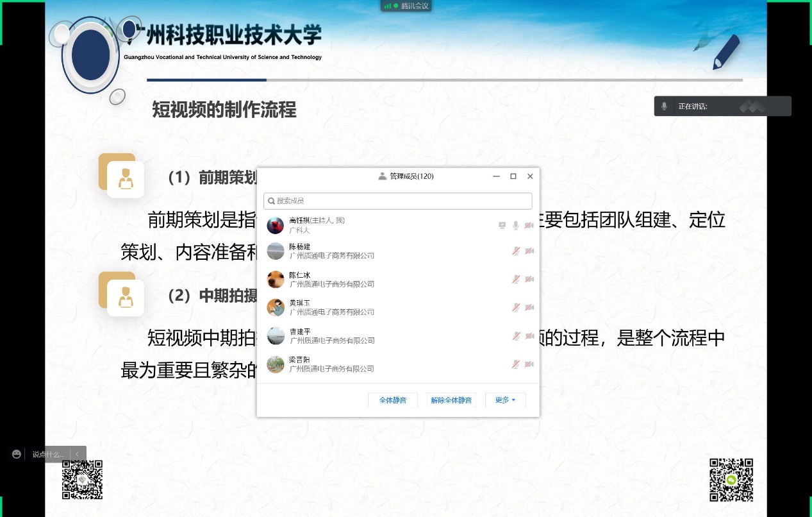Toggle 梁晋阳's muted microphone icon
Viewport: 812px width, 517px height.
pyautogui.click(x=515, y=364)
